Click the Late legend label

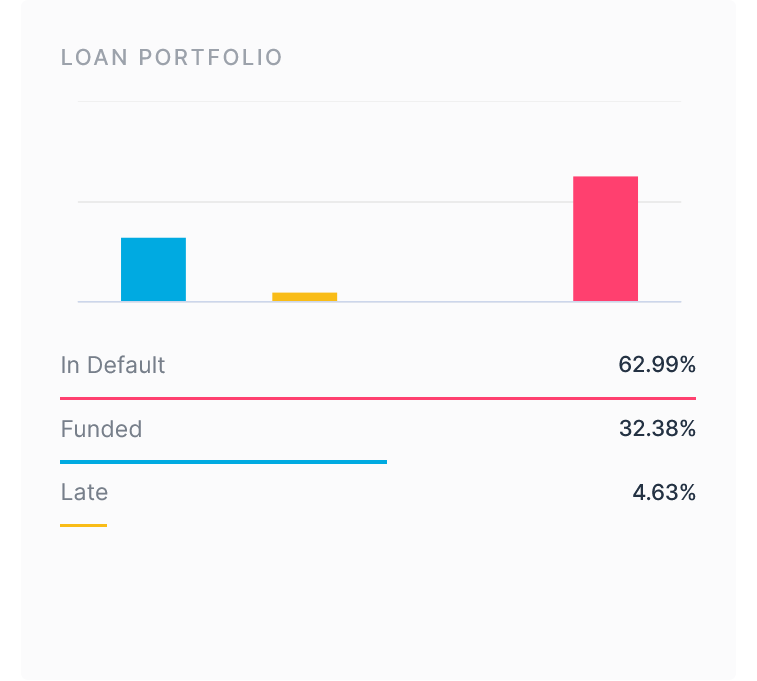84,492
